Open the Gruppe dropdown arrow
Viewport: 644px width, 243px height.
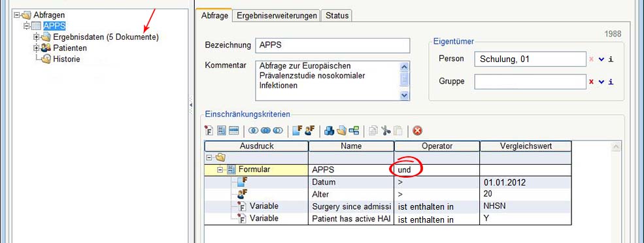click(602, 82)
